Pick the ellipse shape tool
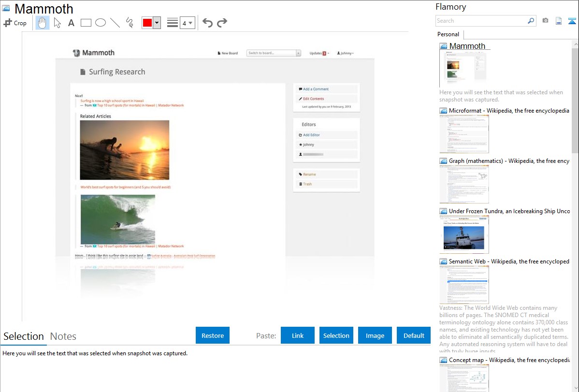 [100, 23]
